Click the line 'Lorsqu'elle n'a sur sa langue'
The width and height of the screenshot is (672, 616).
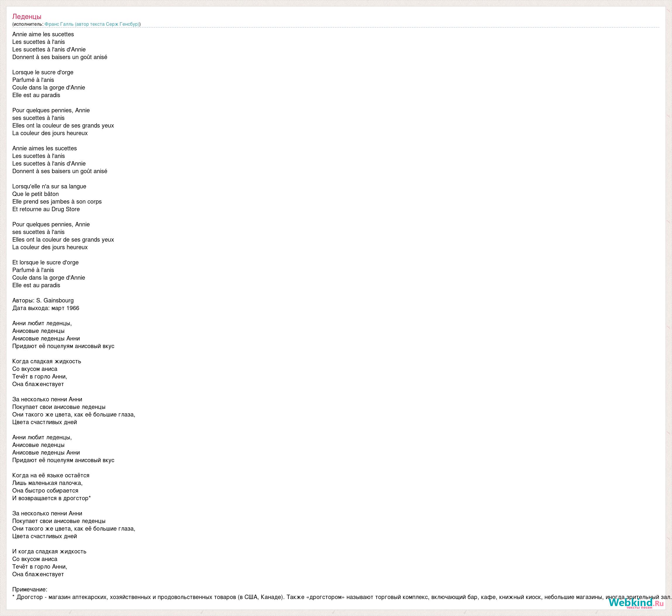click(49, 186)
